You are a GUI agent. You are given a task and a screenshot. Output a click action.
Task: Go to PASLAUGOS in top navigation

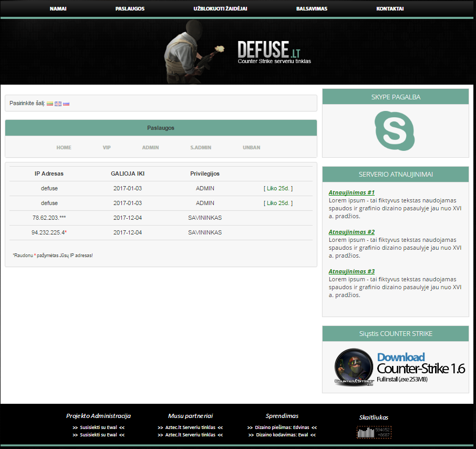[x=130, y=8]
